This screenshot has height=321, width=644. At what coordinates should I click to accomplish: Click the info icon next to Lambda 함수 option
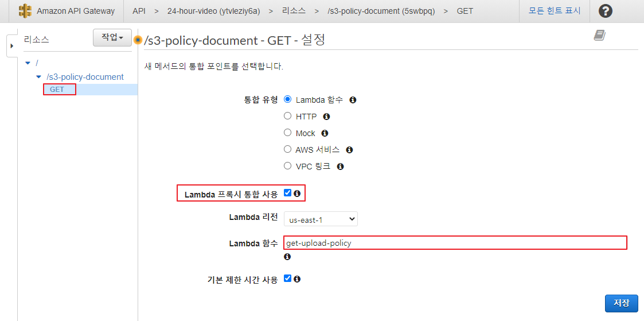[352, 100]
